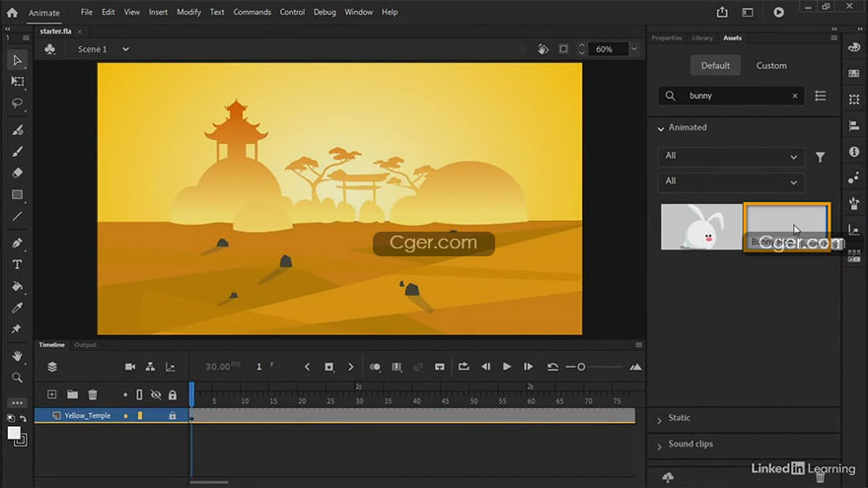Select the Hand tool
Viewport: 868px width, 488px height.
[x=17, y=356]
